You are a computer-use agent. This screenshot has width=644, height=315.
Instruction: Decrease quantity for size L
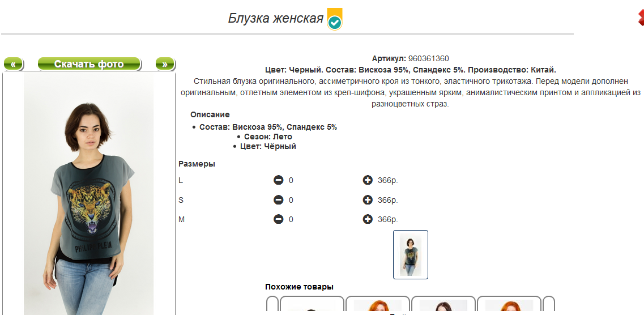[x=278, y=180]
